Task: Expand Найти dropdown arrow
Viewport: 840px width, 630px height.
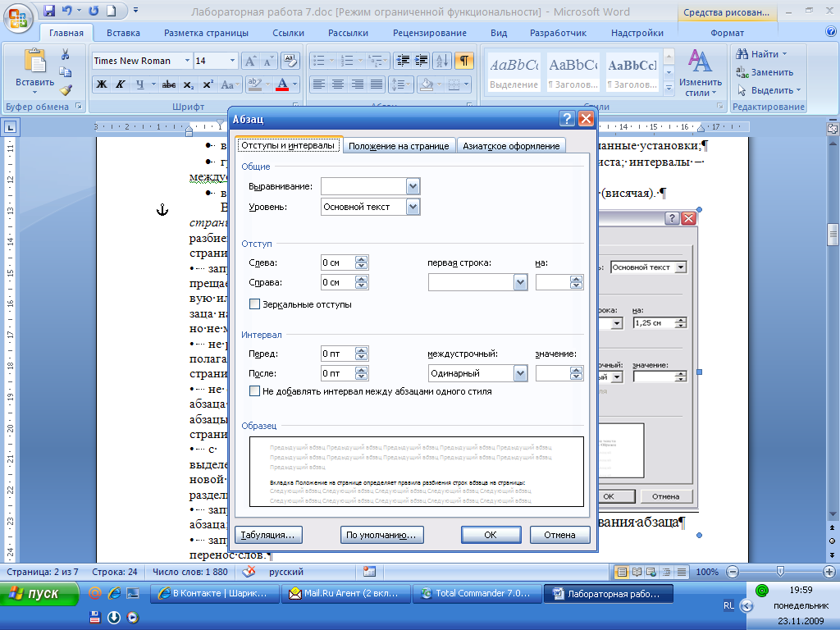Action: pyautogui.click(x=785, y=54)
